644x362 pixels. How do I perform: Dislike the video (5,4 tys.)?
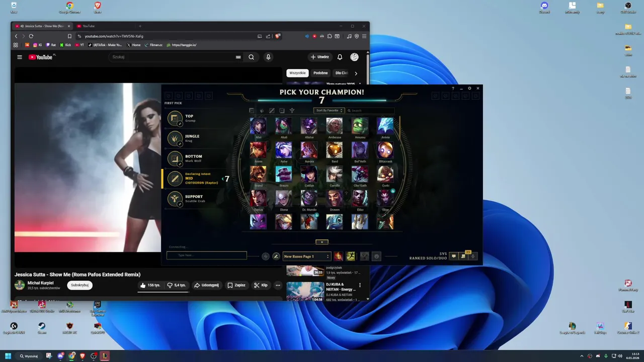tap(177, 285)
